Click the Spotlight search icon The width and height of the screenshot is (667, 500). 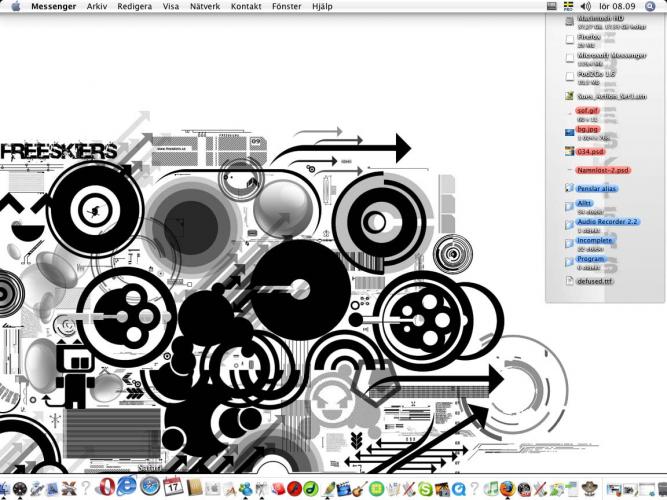coord(651,6)
